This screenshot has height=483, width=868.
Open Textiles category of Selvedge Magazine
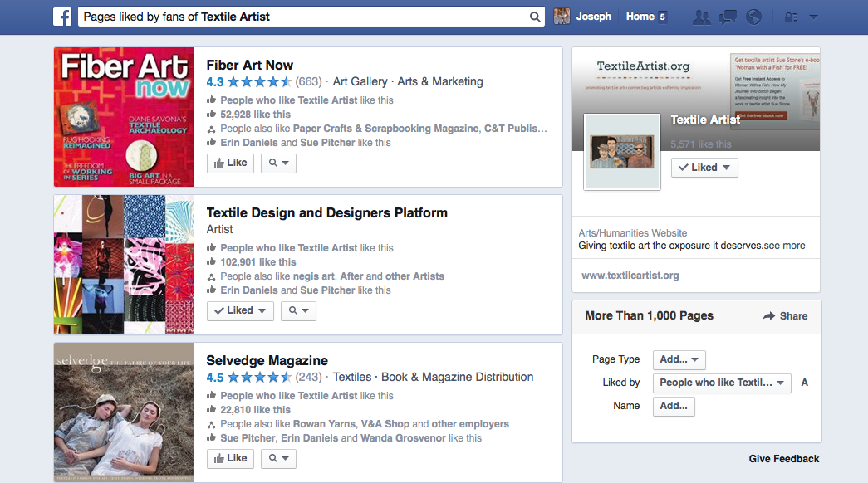[352, 378]
